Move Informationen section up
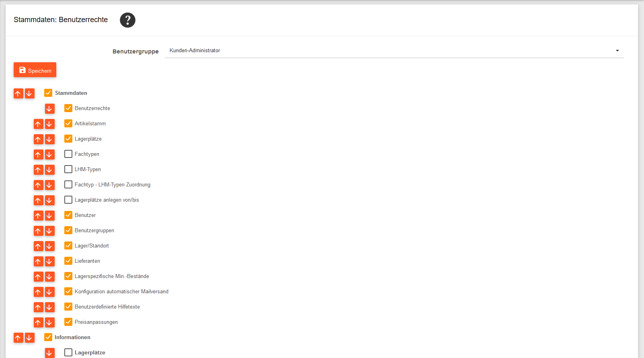Viewport: 644px width, 358px height. pos(18,338)
